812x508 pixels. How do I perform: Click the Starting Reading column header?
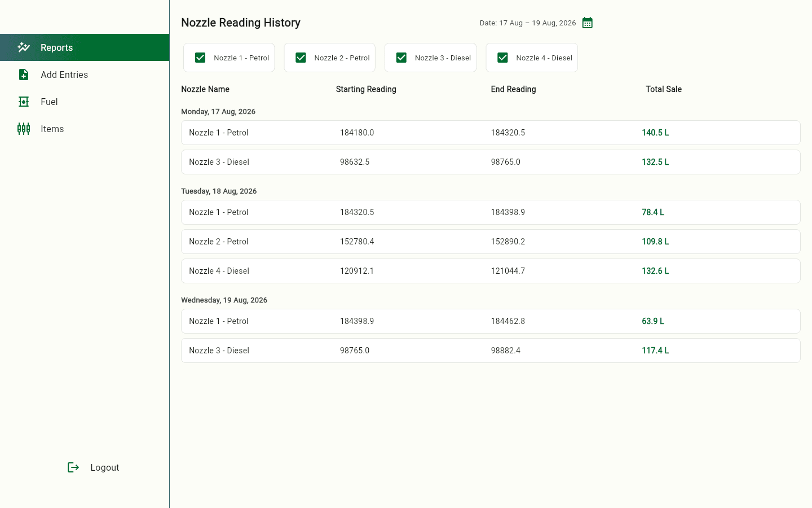click(x=366, y=89)
